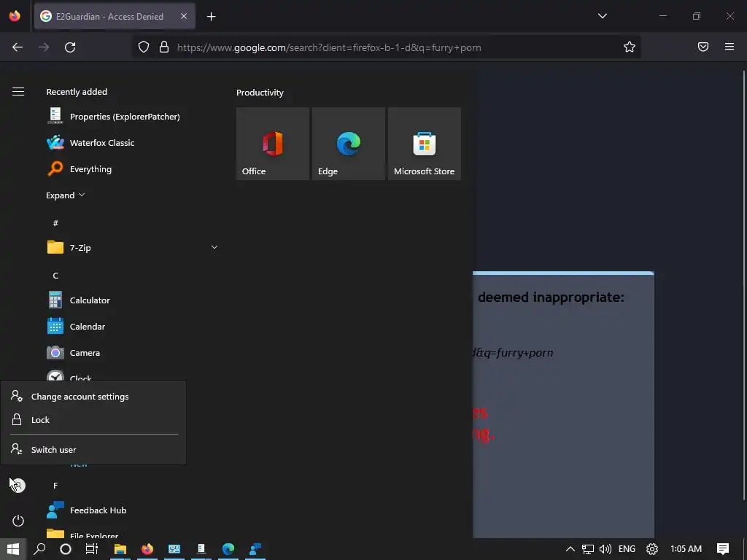The height and width of the screenshot is (560, 747).
Task: Click the site padlock icon
Action: point(164,47)
